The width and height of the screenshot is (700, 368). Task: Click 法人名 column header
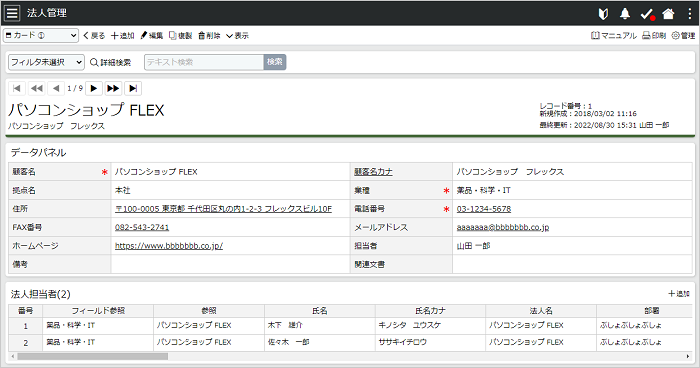(x=541, y=311)
